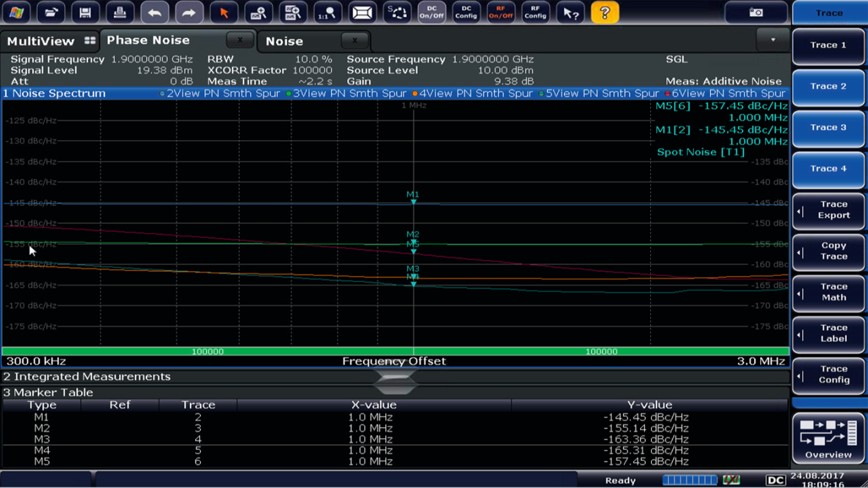The width and height of the screenshot is (868, 488).
Task: Open the Trace Export submenu
Action: click(x=828, y=210)
